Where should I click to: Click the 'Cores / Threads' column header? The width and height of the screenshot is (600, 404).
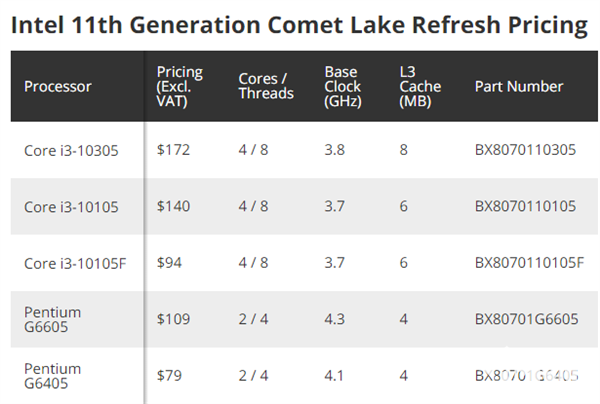pos(266,86)
